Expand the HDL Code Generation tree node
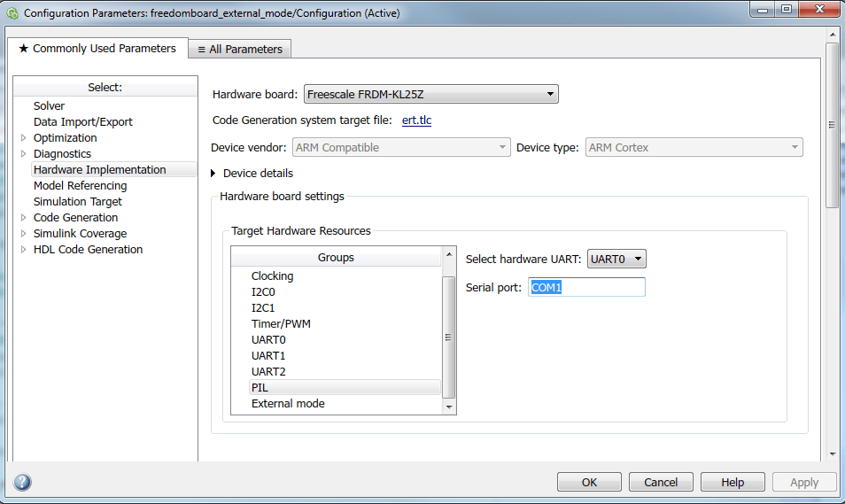 click(24, 249)
